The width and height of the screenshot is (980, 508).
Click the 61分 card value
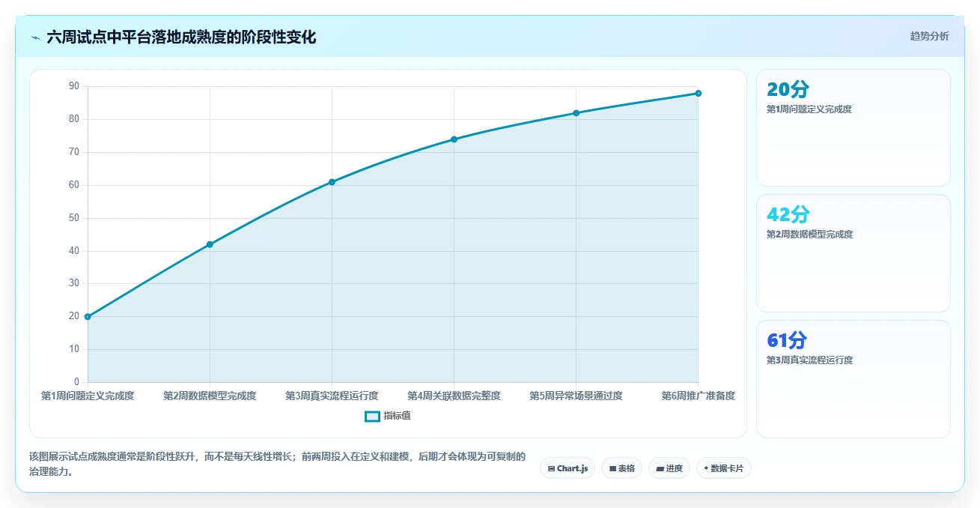pos(787,341)
